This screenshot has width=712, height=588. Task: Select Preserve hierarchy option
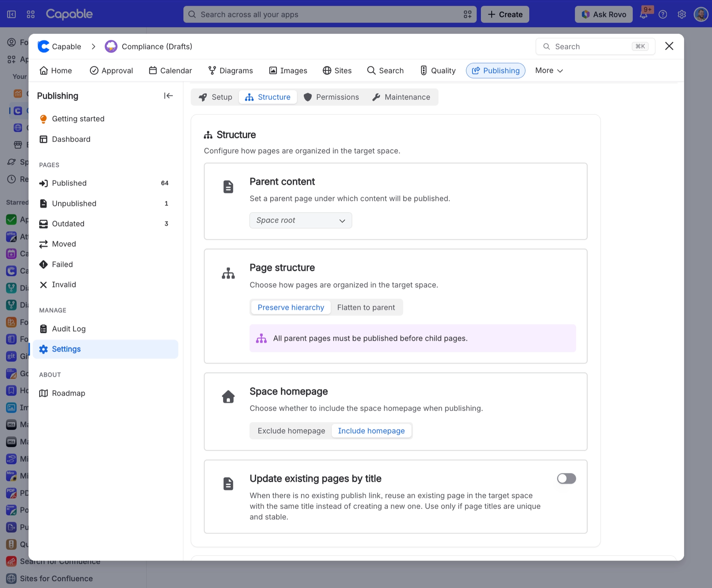(x=291, y=307)
